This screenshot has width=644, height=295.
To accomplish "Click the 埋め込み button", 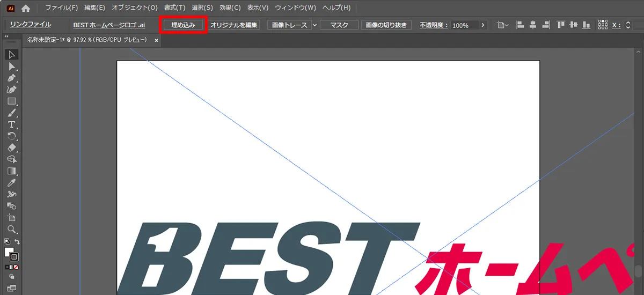I will (183, 25).
